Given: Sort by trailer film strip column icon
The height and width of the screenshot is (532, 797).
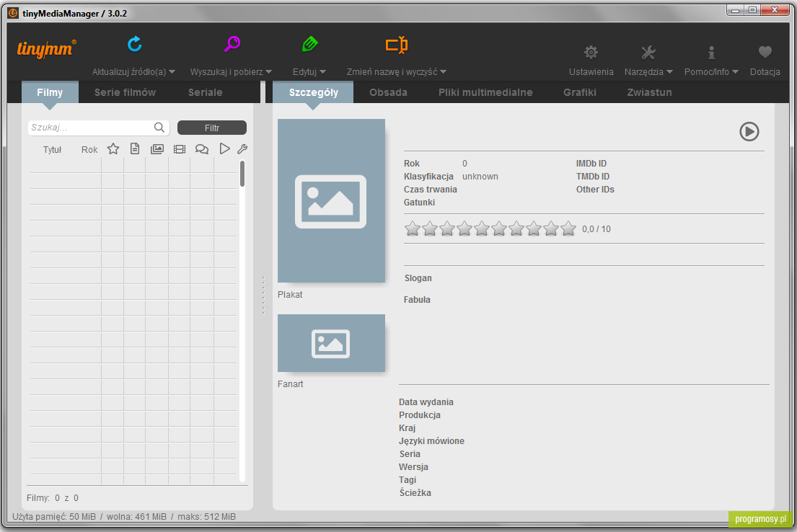Looking at the screenshot, I should [180, 149].
